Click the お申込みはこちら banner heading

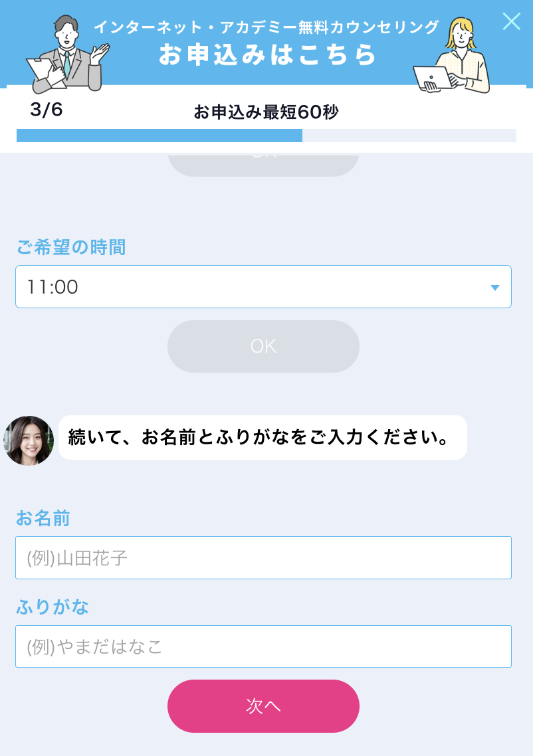(267, 54)
